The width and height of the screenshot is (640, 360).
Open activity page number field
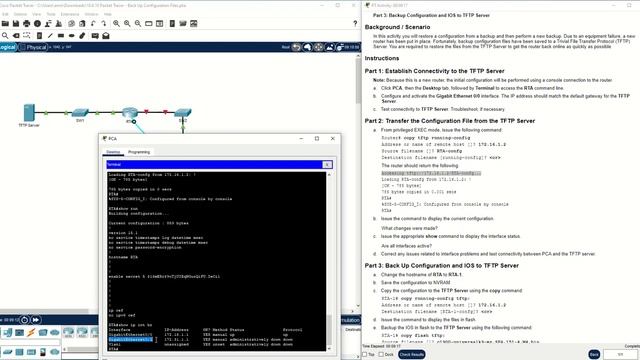click(x=620, y=354)
